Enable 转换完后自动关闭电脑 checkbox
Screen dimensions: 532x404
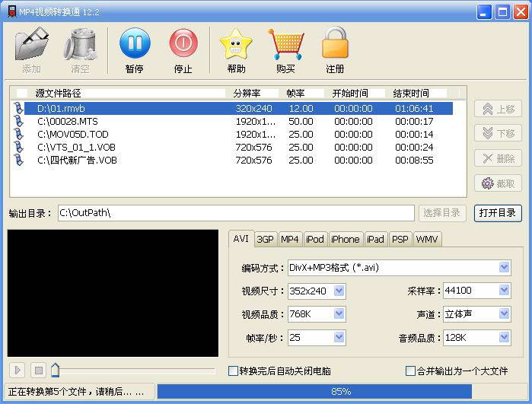click(x=234, y=371)
